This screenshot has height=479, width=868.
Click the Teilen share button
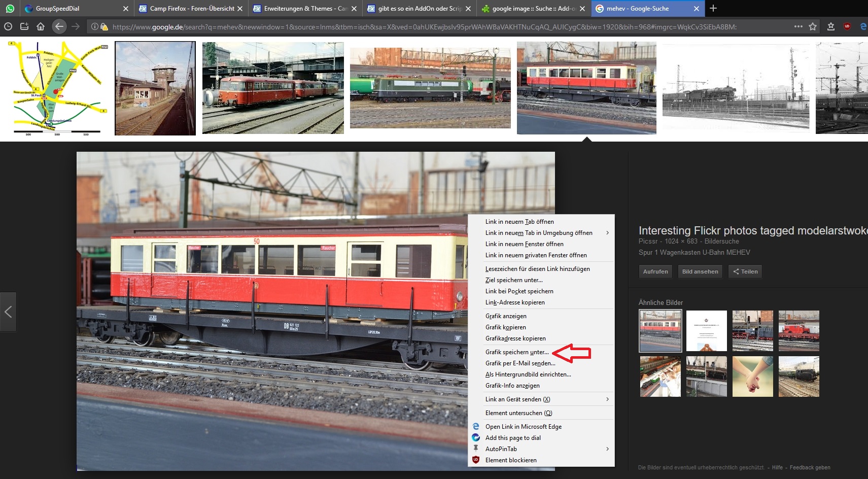tap(745, 271)
